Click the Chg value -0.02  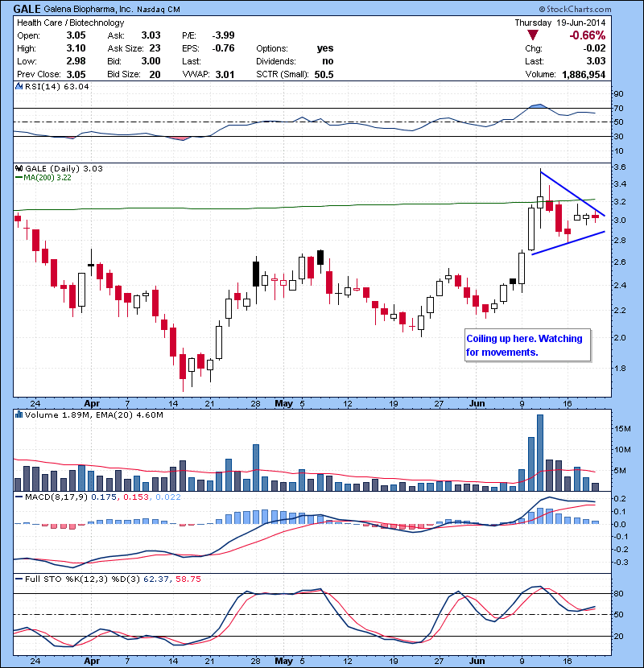[x=594, y=48]
